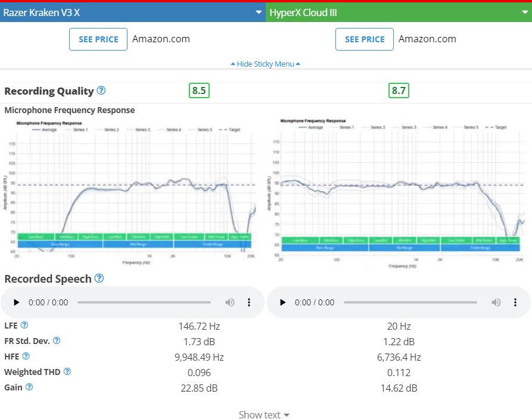Screen dimensions: 532x419
Task: Click the Razer microphone frequency response graph
Action: (130, 193)
